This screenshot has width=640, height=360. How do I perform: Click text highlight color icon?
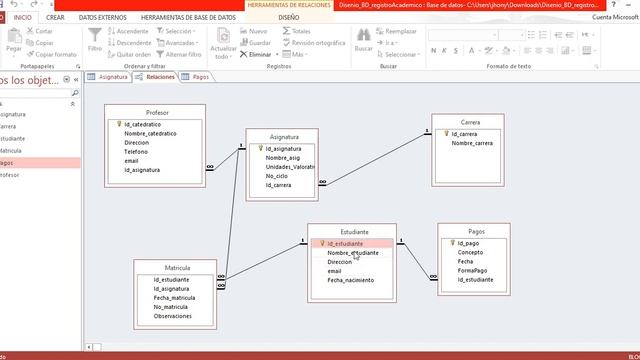pos(488,51)
